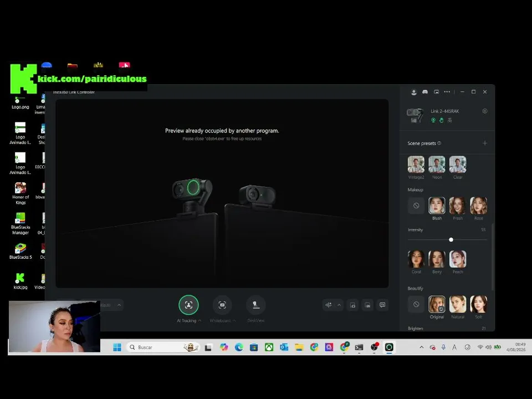Click the audio waveform icon
The width and height of the screenshot is (532, 399).
click(329, 305)
